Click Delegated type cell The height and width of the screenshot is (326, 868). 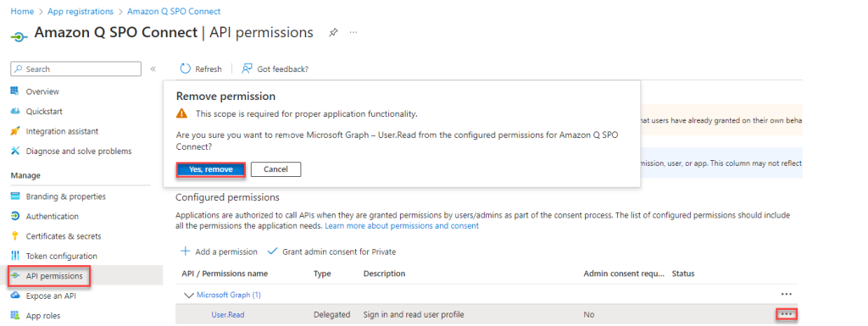point(331,315)
